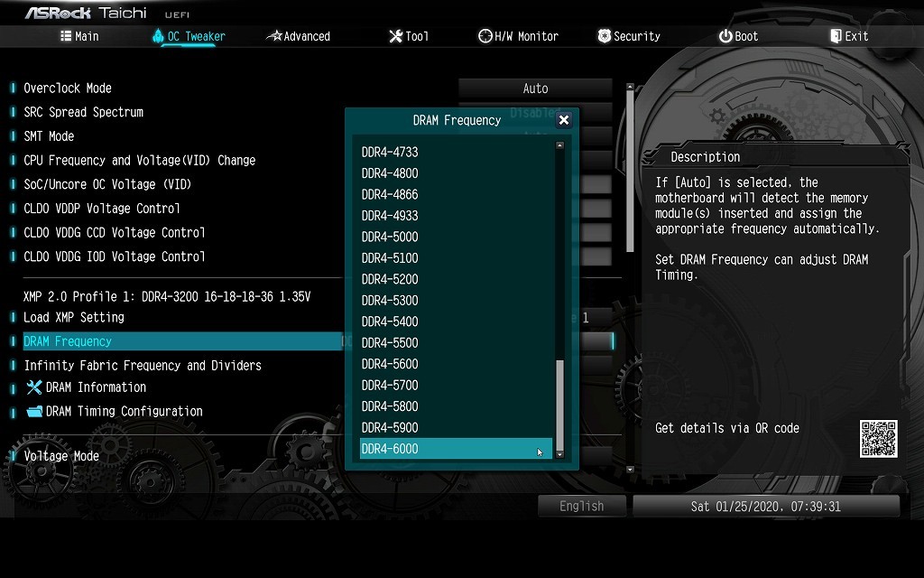Image resolution: width=924 pixels, height=578 pixels.
Task: Click the Exit door icon
Action: coord(836,36)
